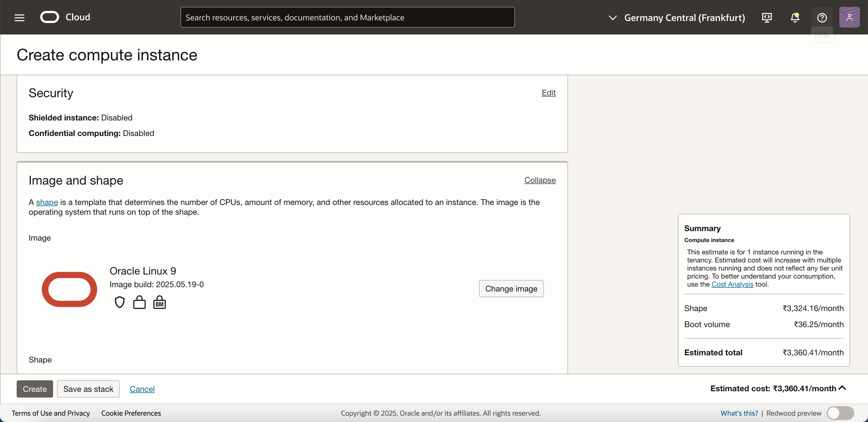Click the shielded instance shield icon

(120, 302)
